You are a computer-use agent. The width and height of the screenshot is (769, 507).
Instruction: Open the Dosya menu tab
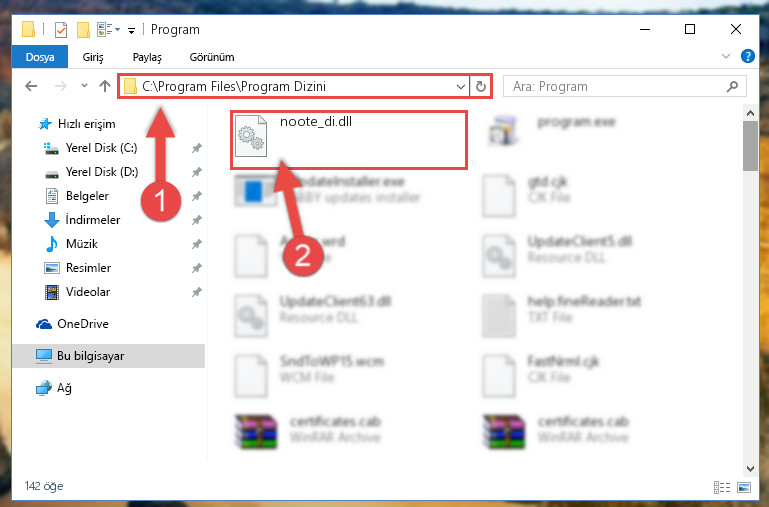click(x=40, y=57)
